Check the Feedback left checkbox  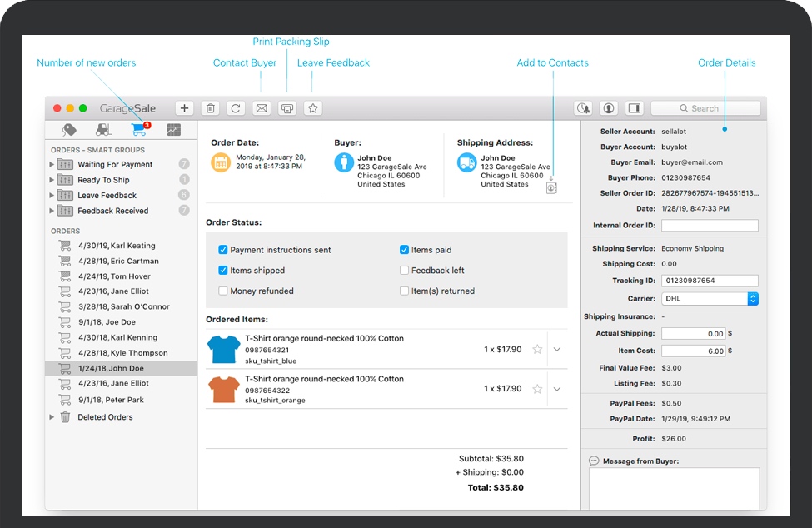point(404,271)
